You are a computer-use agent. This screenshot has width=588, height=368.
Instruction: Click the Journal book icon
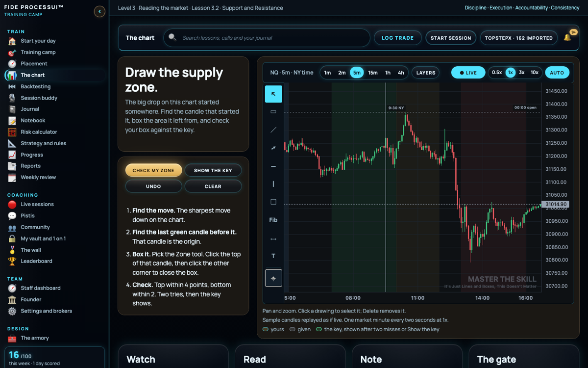pos(12,109)
